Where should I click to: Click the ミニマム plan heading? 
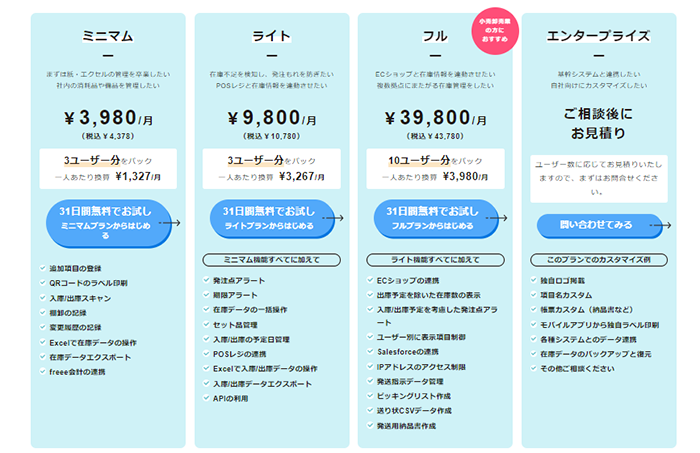click(108, 37)
